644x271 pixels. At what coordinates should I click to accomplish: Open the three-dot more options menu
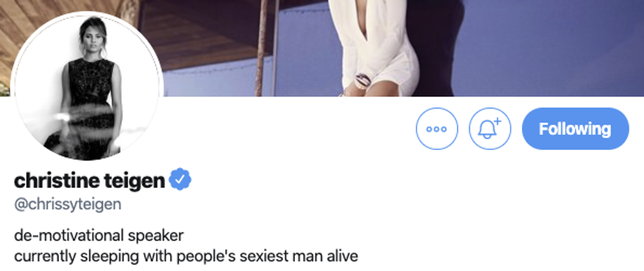pos(436,129)
